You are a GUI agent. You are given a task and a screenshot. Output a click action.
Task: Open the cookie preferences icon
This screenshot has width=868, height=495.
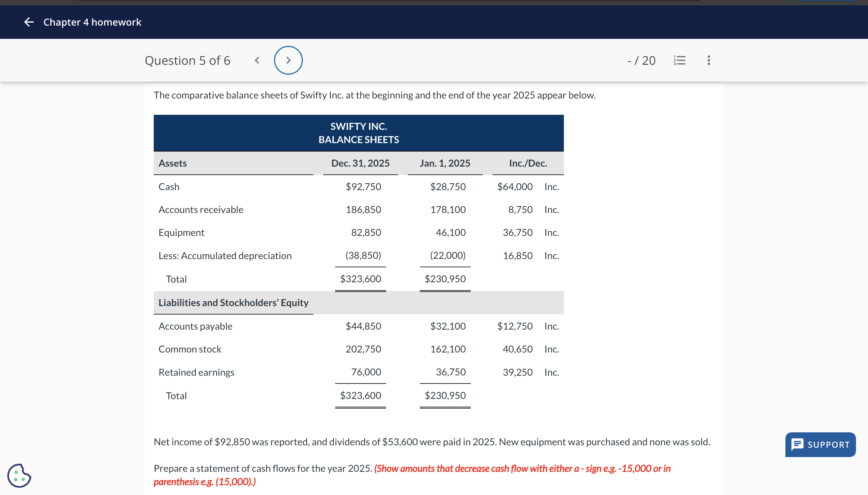[19, 475]
